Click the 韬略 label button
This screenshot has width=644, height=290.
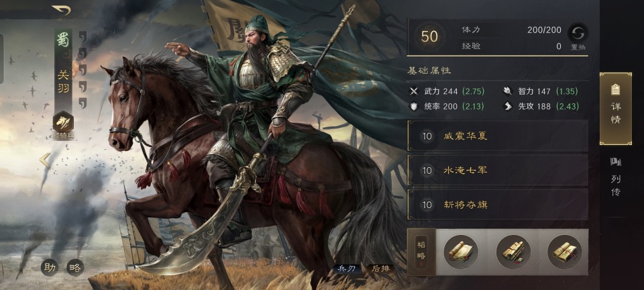tap(421, 252)
